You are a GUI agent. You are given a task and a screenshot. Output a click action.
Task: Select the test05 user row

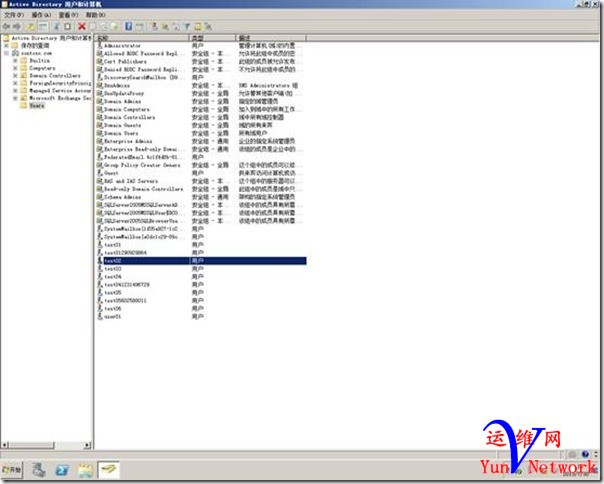pyautogui.click(x=201, y=292)
